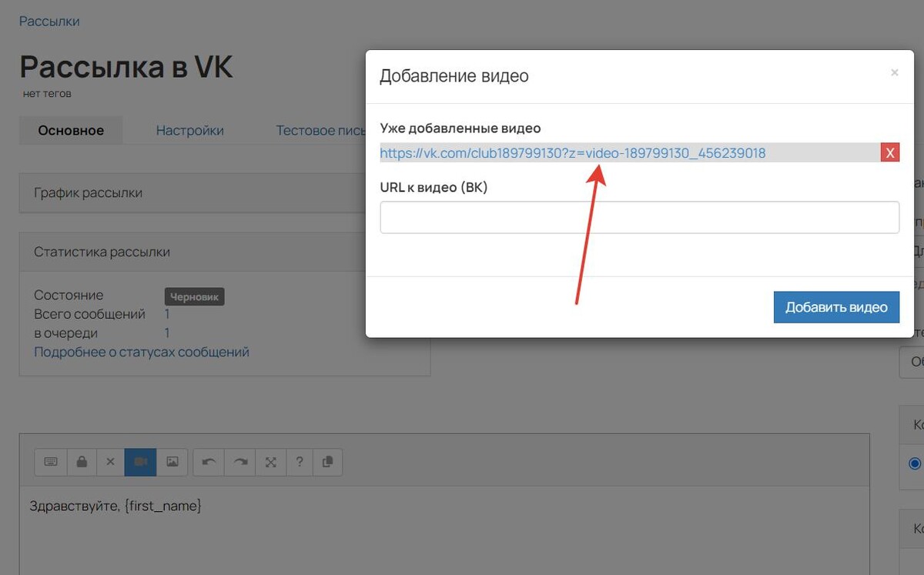Close the Добавление видео dialog
Screen dimensions: 924x575
click(x=894, y=72)
